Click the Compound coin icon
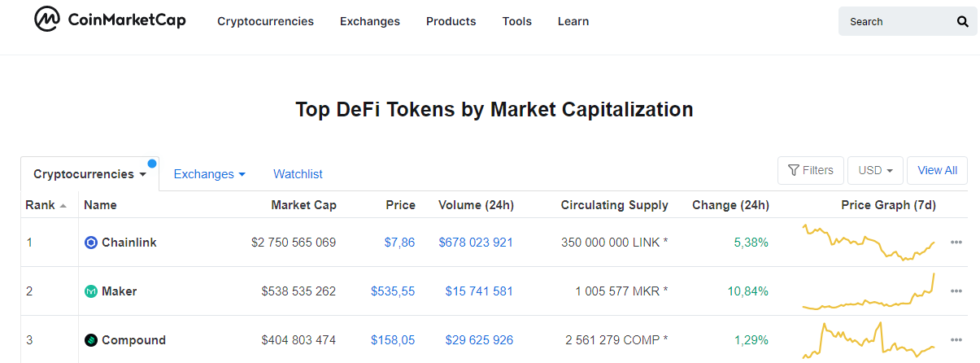The height and width of the screenshot is (363, 980). tap(91, 340)
